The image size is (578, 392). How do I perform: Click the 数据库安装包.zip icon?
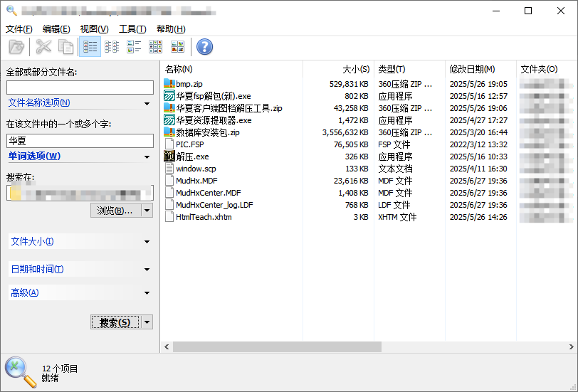[169, 132]
